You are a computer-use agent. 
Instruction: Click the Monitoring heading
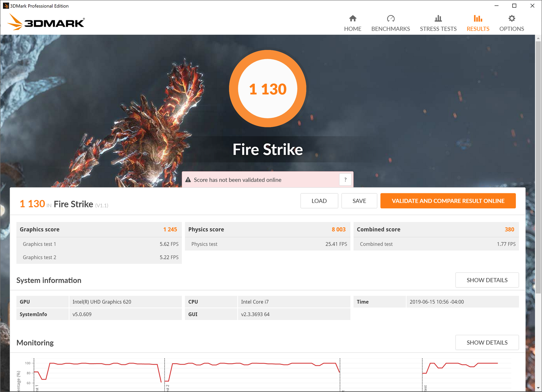tap(35, 343)
